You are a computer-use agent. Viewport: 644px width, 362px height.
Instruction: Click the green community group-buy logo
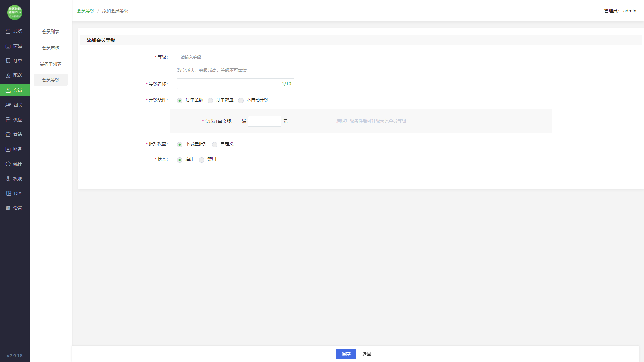15,12
